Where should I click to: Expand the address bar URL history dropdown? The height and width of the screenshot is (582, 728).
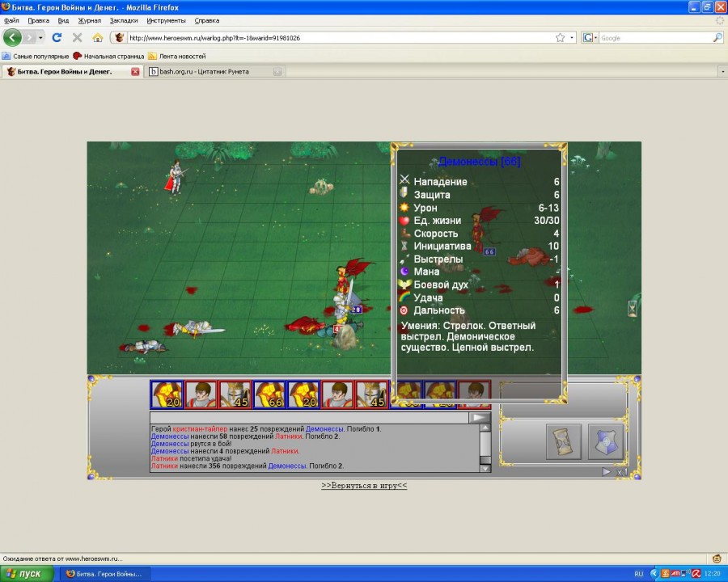click(572, 38)
